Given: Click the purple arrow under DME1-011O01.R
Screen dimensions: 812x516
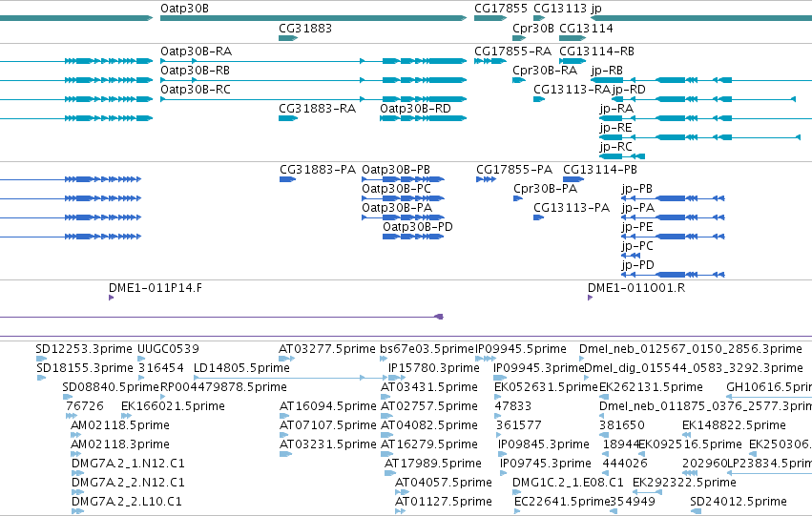Looking at the screenshot, I should 590,298.
